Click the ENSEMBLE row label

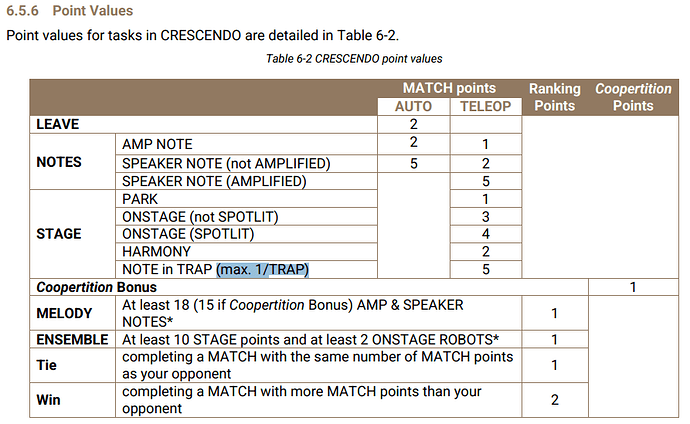click(72, 340)
